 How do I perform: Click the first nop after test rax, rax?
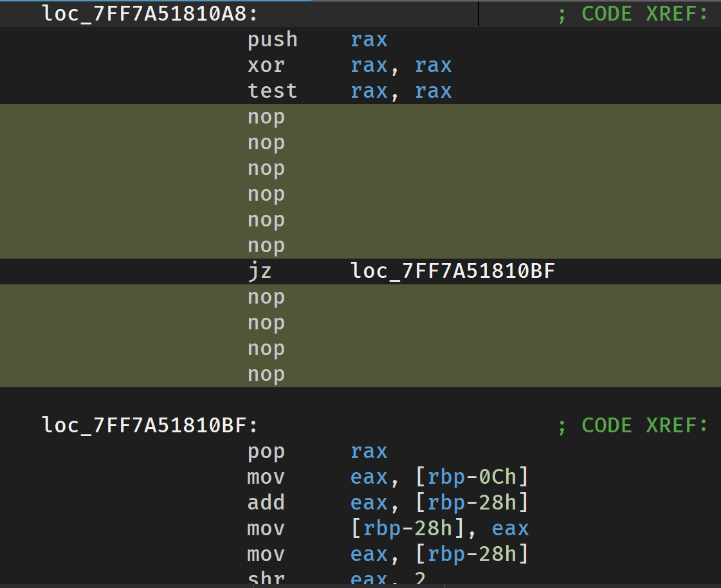[266, 116]
